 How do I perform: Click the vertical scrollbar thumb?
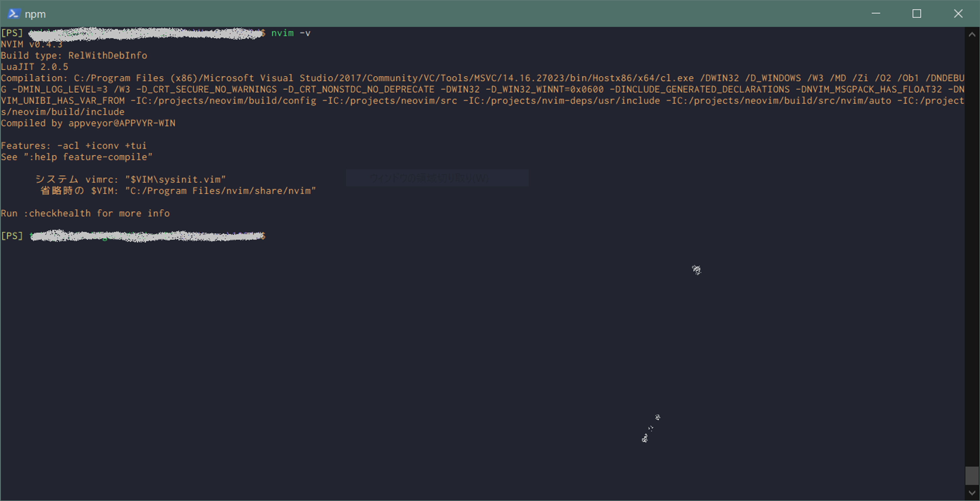(972, 475)
